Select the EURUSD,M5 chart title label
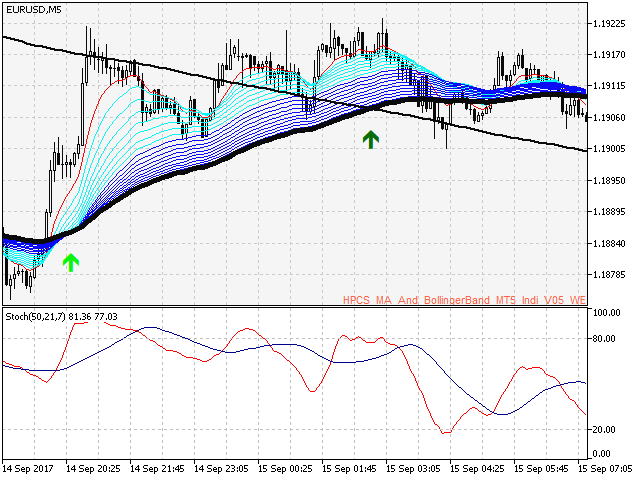 click(x=34, y=10)
